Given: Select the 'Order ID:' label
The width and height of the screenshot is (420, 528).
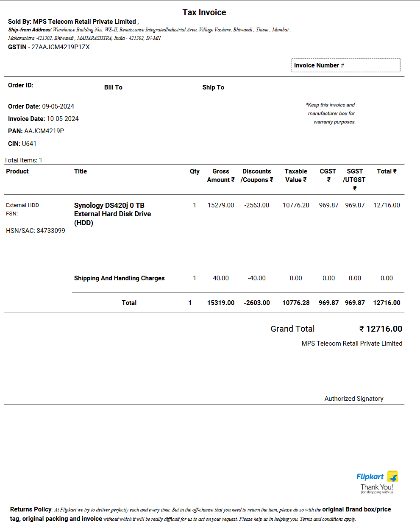Looking at the screenshot, I should click(21, 85).
